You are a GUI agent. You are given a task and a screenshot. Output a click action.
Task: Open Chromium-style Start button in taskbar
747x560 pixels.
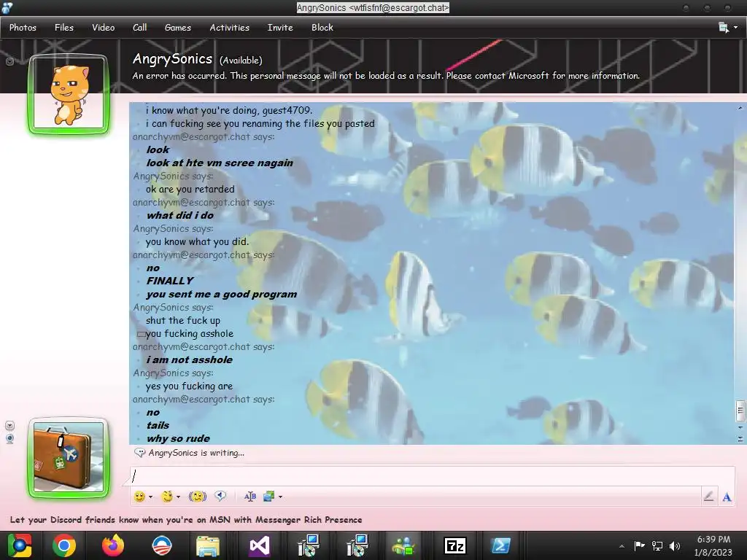20,545
